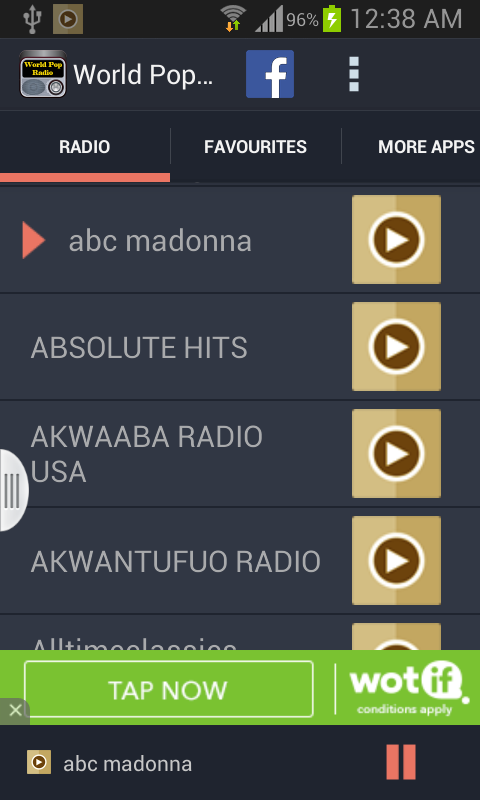480x800 pixels.
Task: Tap the now-playing station icon in bottom bar
Action: pos(39,762)
